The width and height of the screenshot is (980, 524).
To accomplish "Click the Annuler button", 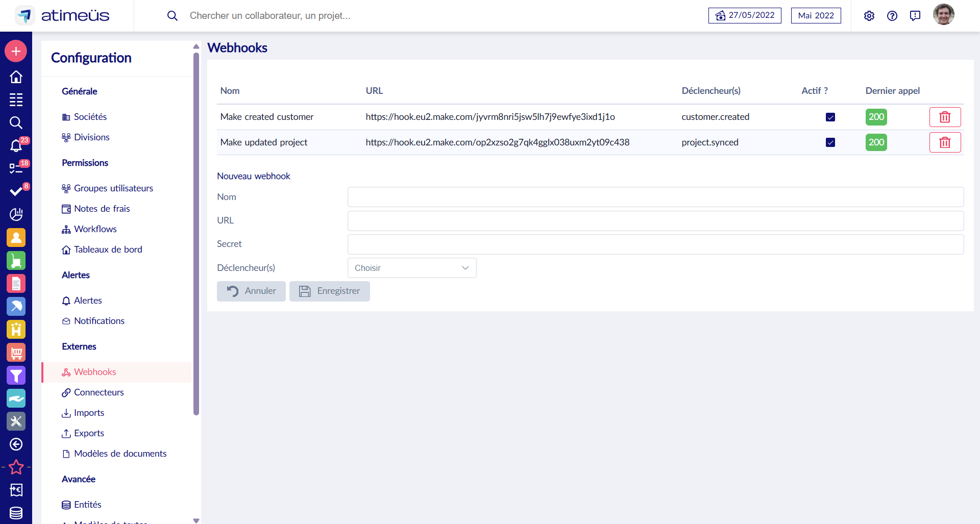I will point(251,291).
